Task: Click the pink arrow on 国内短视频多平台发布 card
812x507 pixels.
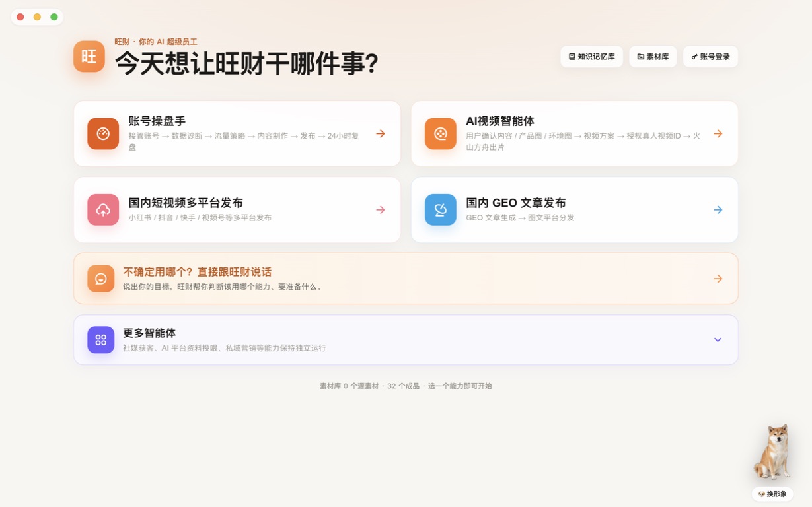Action: point(381,210)
